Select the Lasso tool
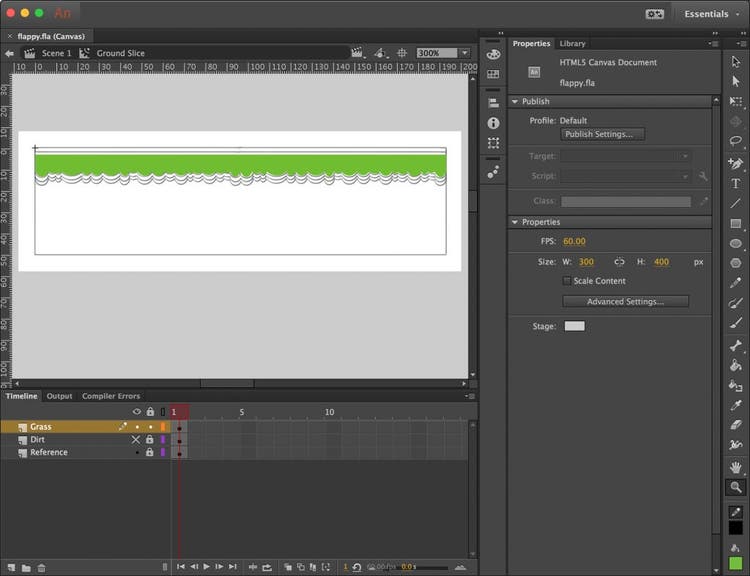Screen dimensions: 750x576 pos(736,142)
